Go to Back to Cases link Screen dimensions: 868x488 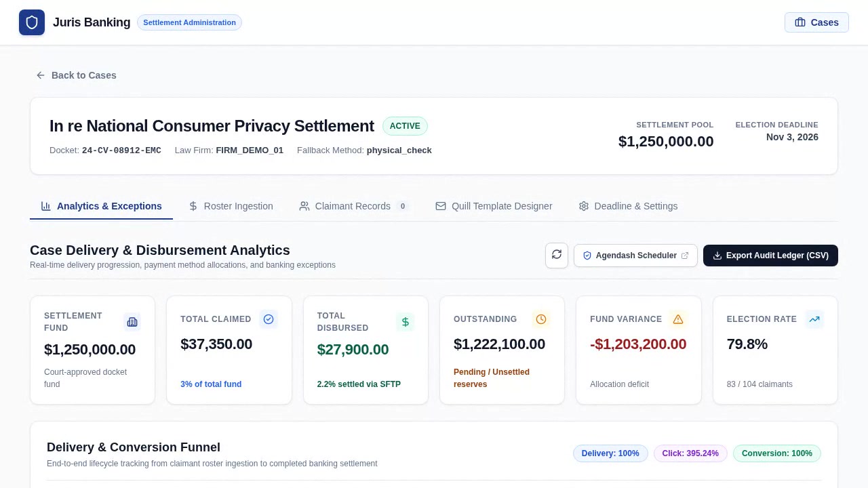pos(76,75)
